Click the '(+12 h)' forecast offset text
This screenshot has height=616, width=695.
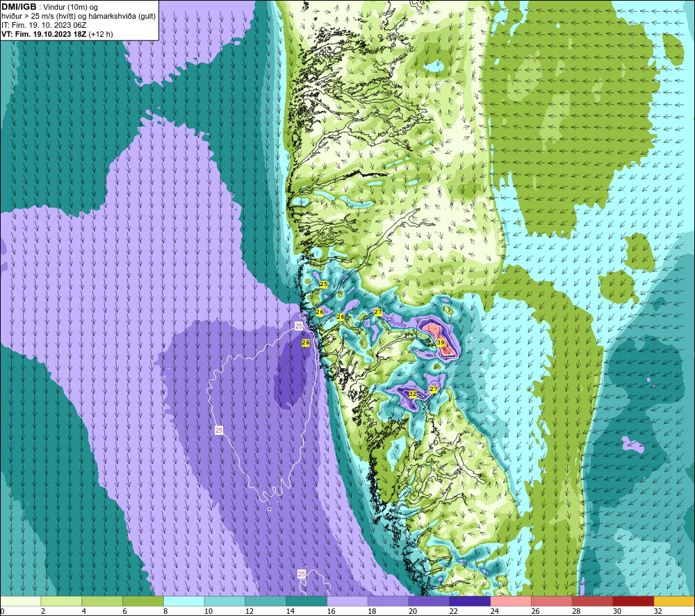(x=101, y=34)
